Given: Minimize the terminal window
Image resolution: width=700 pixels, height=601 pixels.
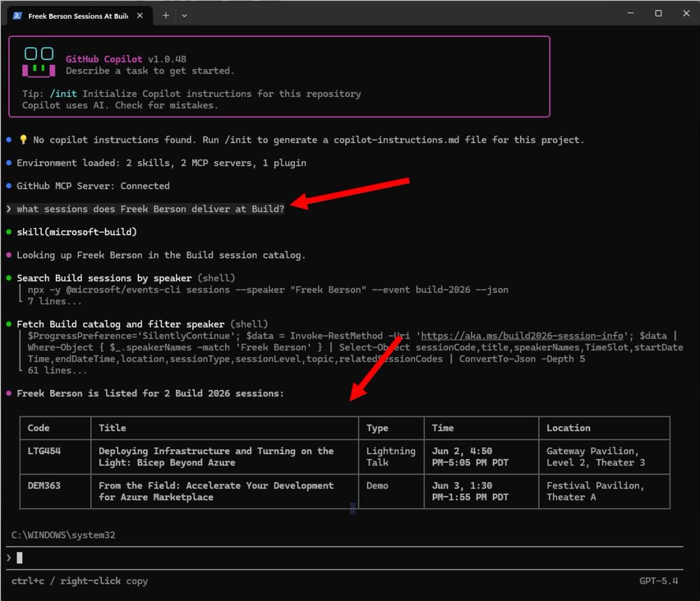Looking at the screenshot, I should point(631,13).
